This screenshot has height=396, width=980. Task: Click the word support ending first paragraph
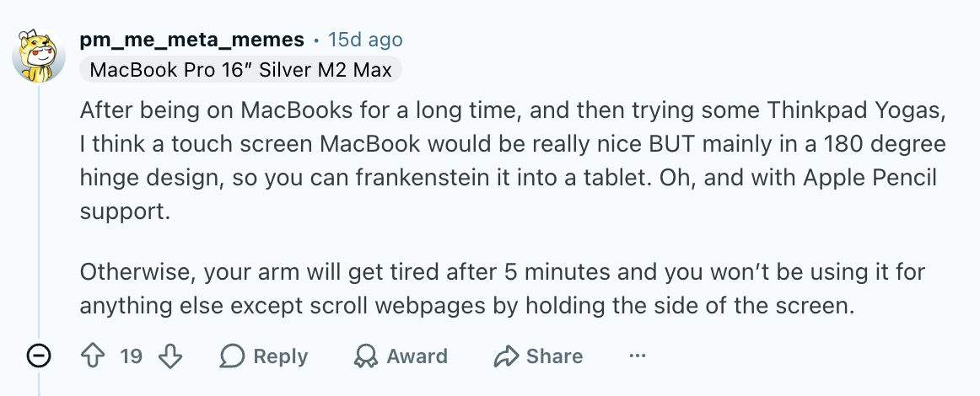(x=124, y=212)
